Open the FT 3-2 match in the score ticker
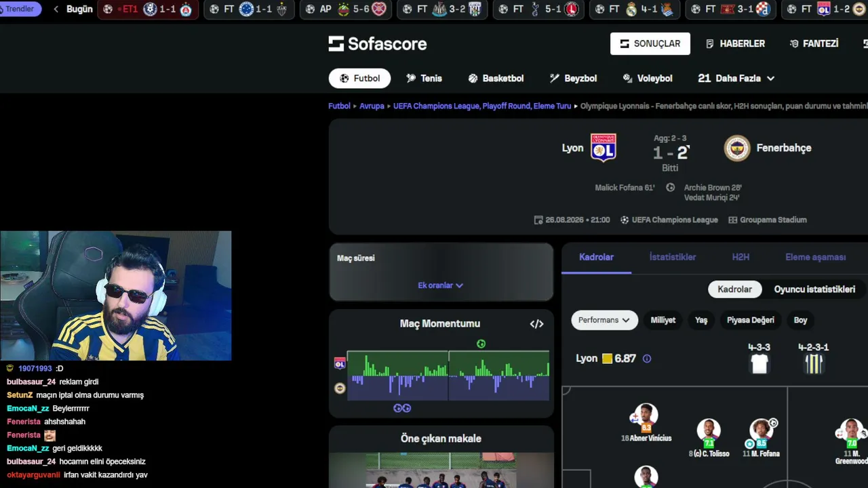The width and height of the screenshot is (868, 488). pyautogui.click(x=441, y=9)
